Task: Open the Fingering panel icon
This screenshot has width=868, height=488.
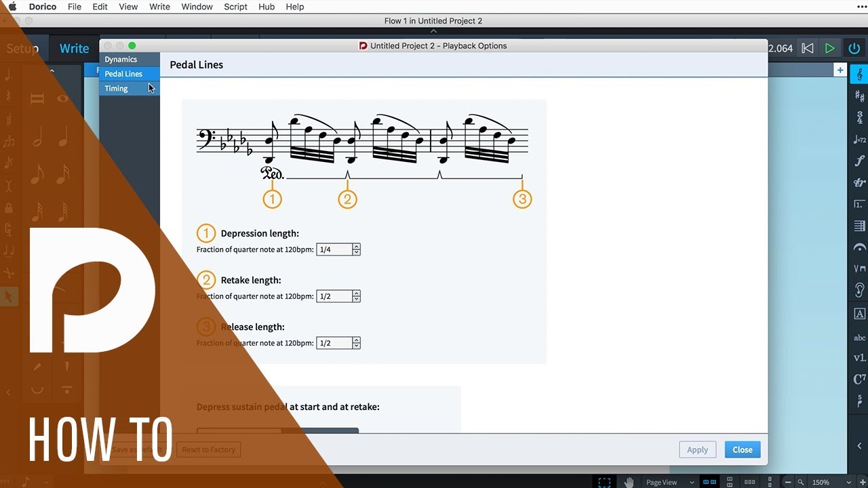Action: 859,401
